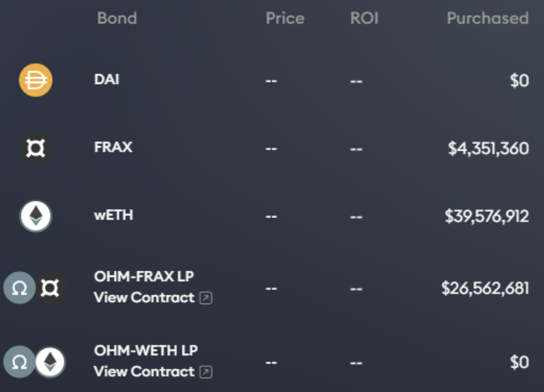Screen dimensions: 544x392
Task: Click the Purchased column header
Action: point(487,18)
